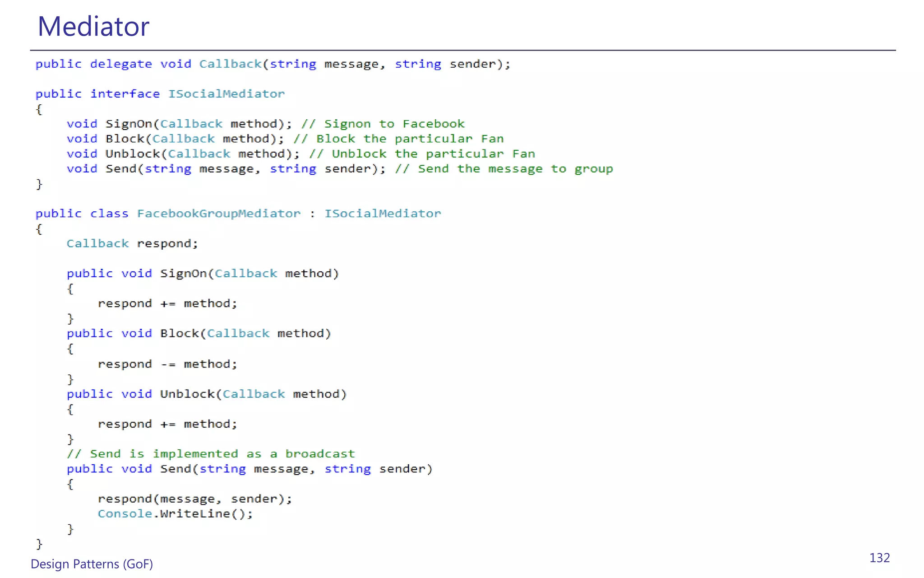Image resolution: width=924 pixels, height=578 pixels.
Task: Click the respond -= method statement
Action: pyautogui.click(x=167, y=364)
